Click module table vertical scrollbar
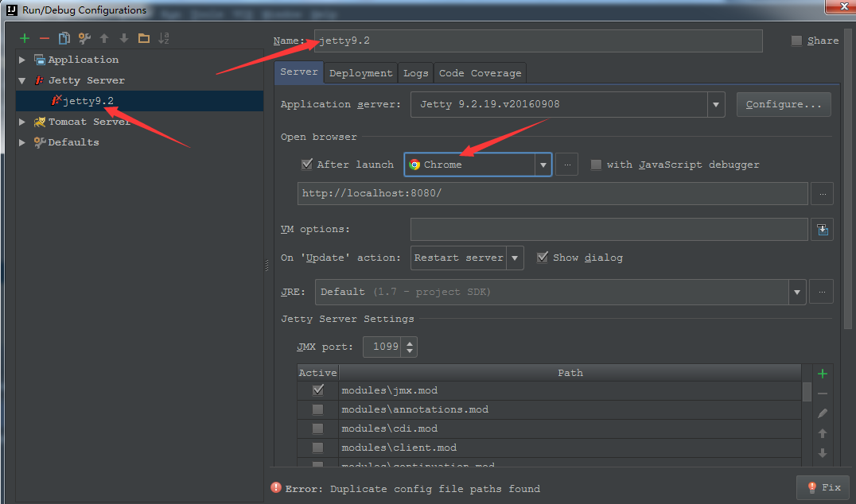This screenshot has height=504, width=856. pyautogui.click(x=807, y=391)
